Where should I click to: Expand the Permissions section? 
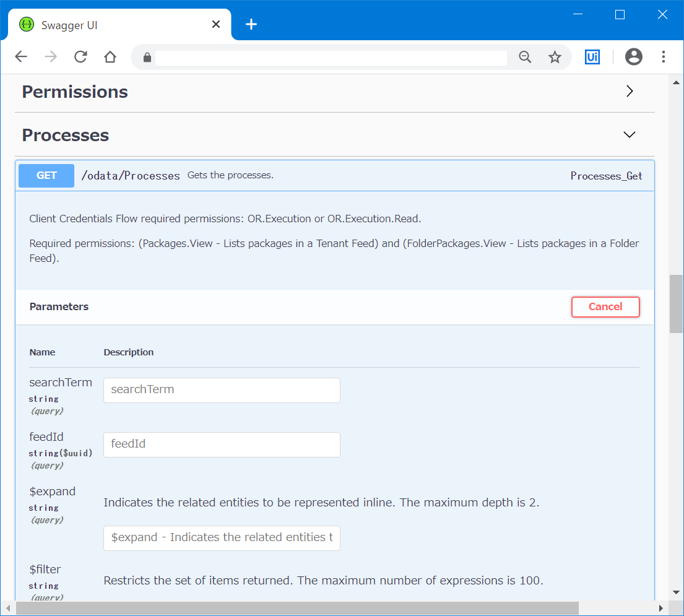[629, 91]
